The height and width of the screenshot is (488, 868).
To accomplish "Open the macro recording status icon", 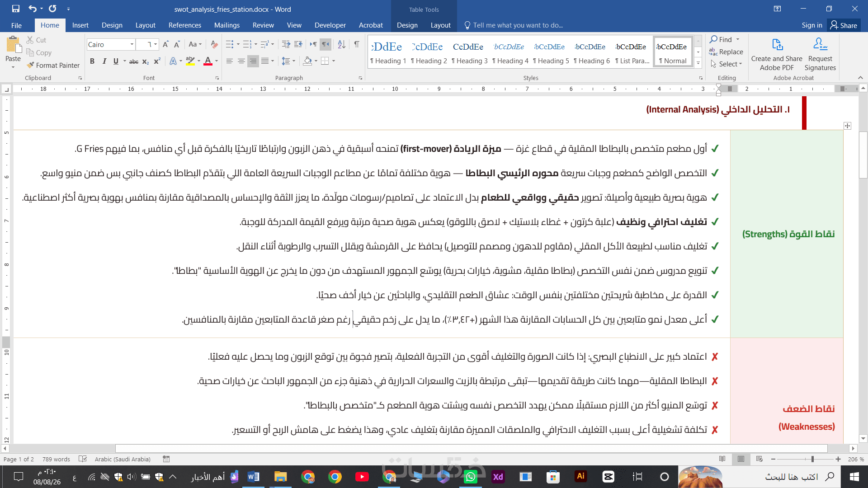I will 166,459.
